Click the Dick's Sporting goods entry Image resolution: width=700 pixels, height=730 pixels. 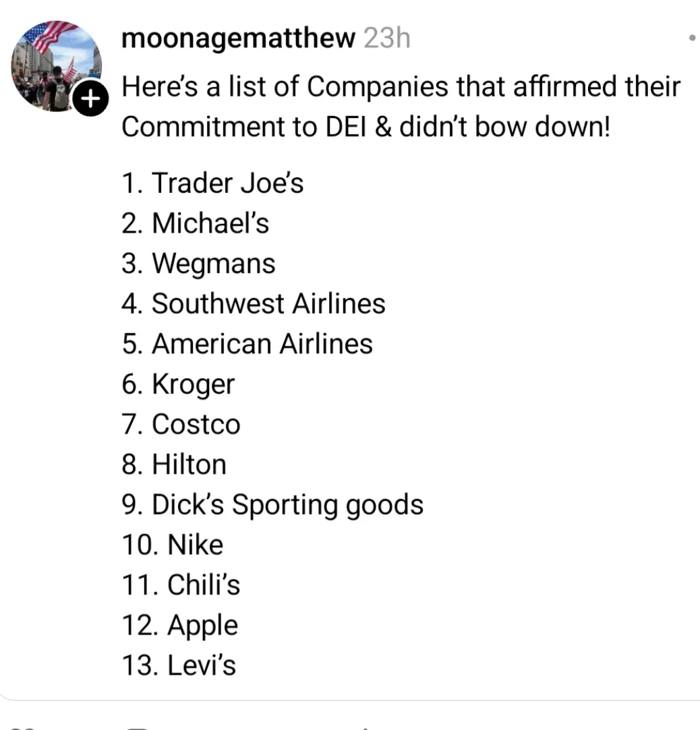272,505
